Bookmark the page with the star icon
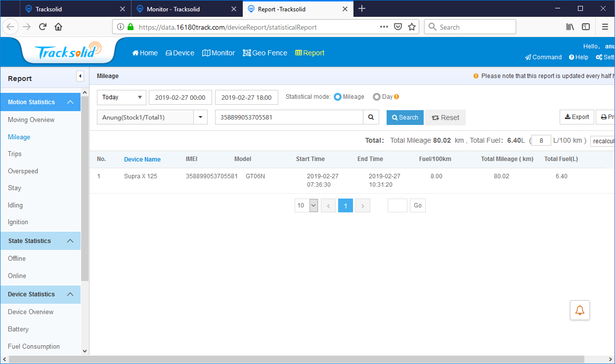615x364 pixels. [x=412, y=27]
